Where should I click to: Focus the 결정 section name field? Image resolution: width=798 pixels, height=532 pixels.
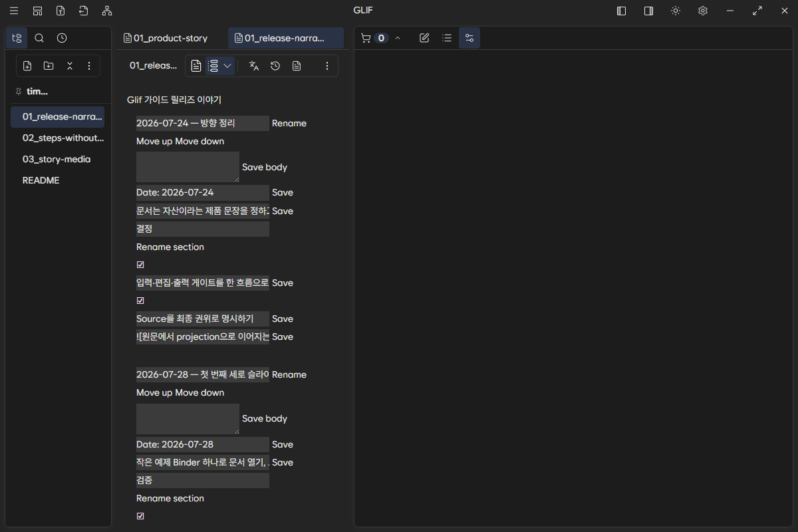[x=203, y=229]
